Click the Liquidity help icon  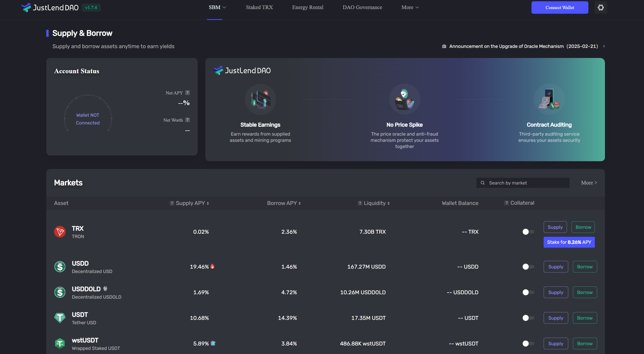click(x=360, y=203)
